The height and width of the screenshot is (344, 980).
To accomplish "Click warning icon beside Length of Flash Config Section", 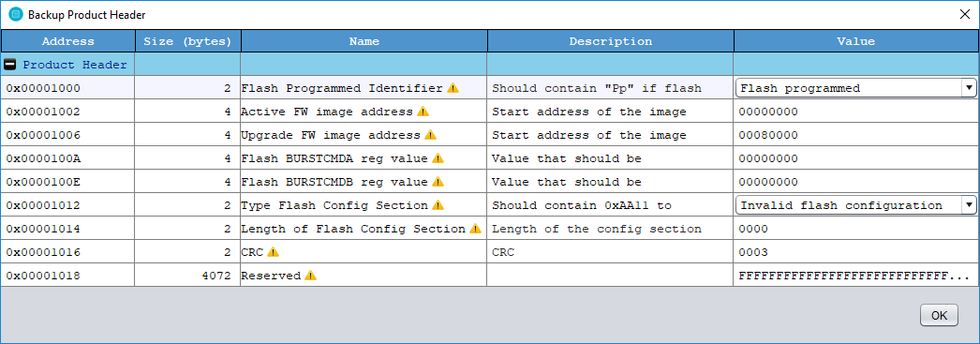I will coord(475,229).
